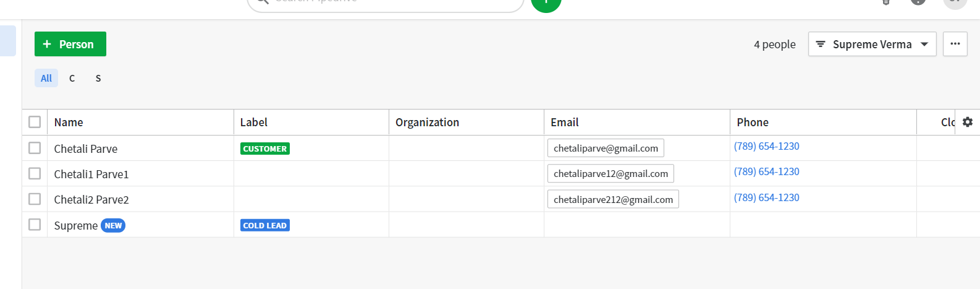This screenshot has height=289, width=980.
Task: Click the green quick add plus button
Action: (546, 3)
